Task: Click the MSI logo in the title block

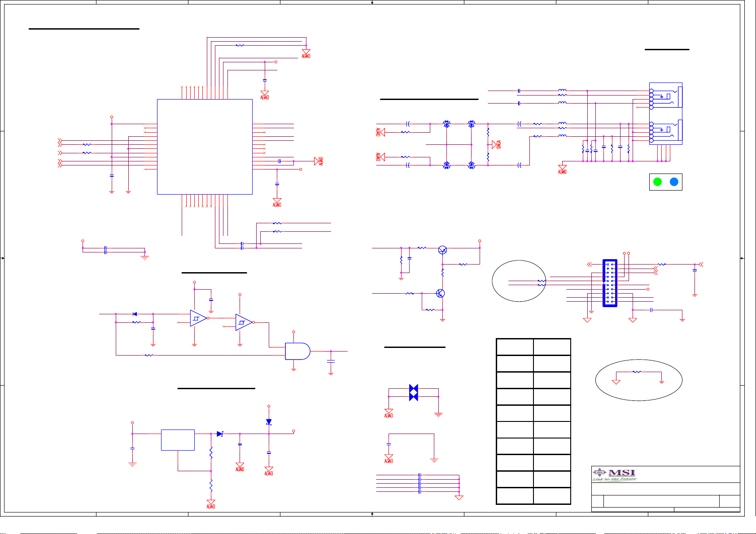Action: pyautogui.click(x=615, y=474)
